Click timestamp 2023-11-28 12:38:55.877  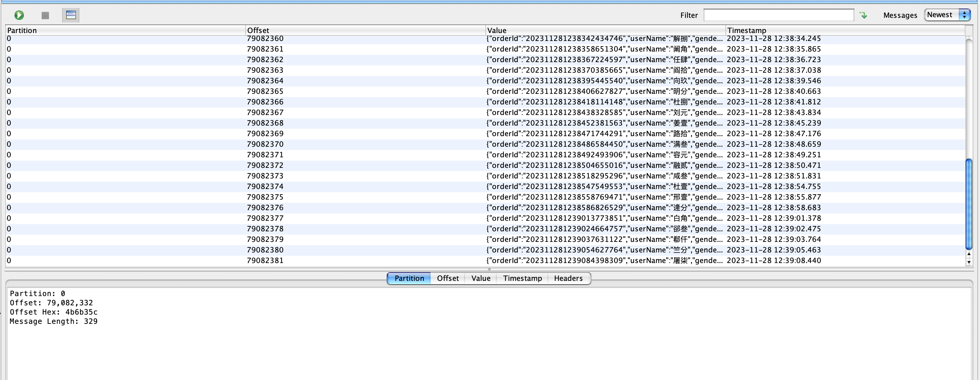(x=774, y=197)
